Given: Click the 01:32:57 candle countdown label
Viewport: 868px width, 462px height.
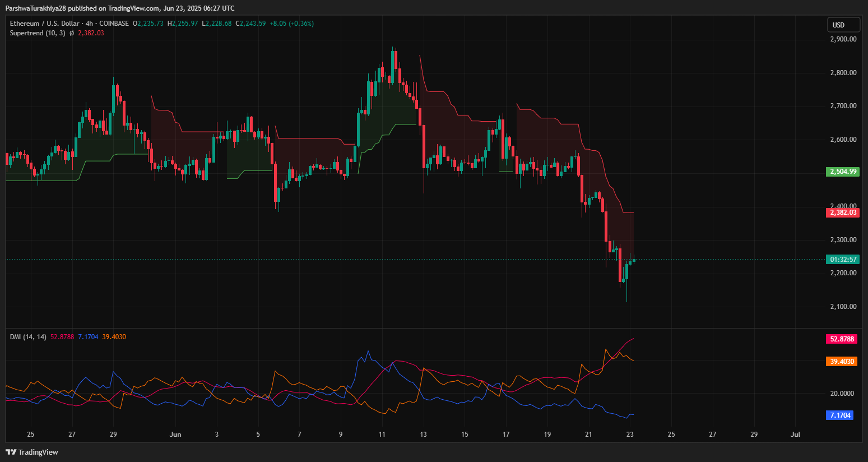Looking at the screenshot, I should click(843, 260).
